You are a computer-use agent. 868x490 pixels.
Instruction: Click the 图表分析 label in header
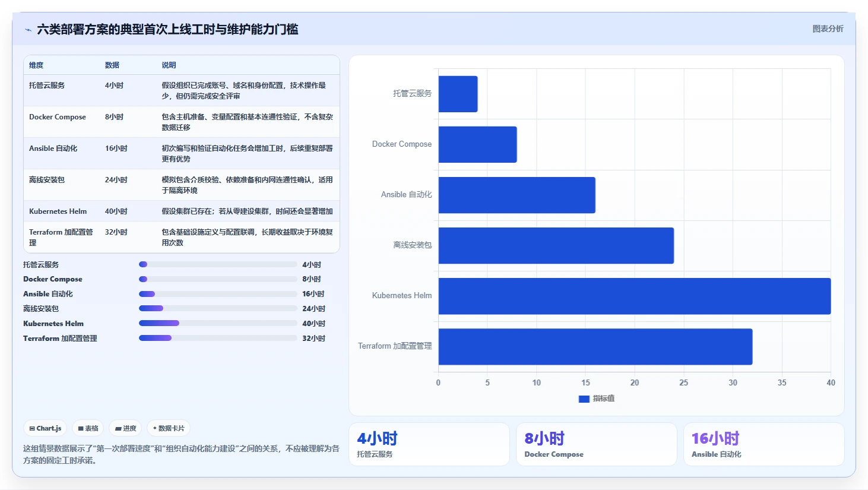click(828, 29)
